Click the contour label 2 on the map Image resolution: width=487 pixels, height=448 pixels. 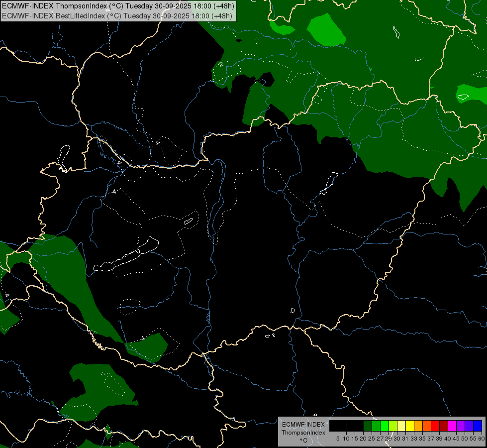click(x=221, y=64)
